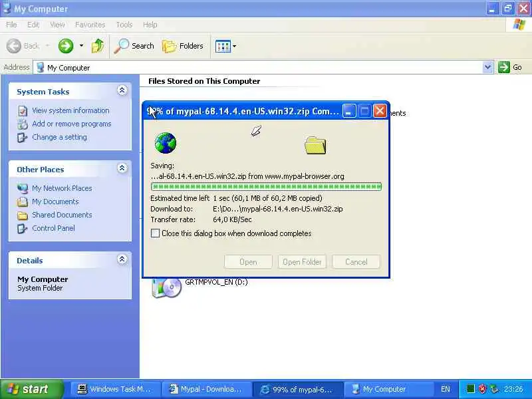Click the folder icon in download dialog
The image size is (532, 399).
(315, 145)
